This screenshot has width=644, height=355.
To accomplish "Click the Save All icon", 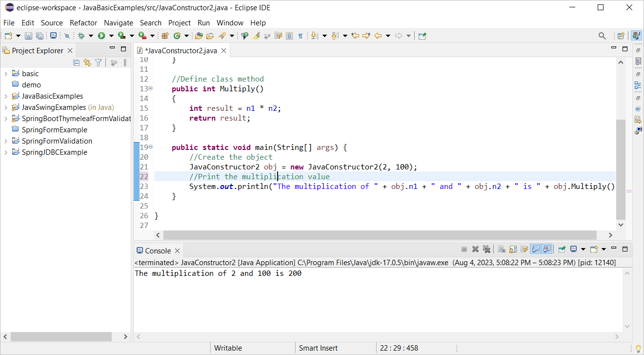I will pos(39,35).
